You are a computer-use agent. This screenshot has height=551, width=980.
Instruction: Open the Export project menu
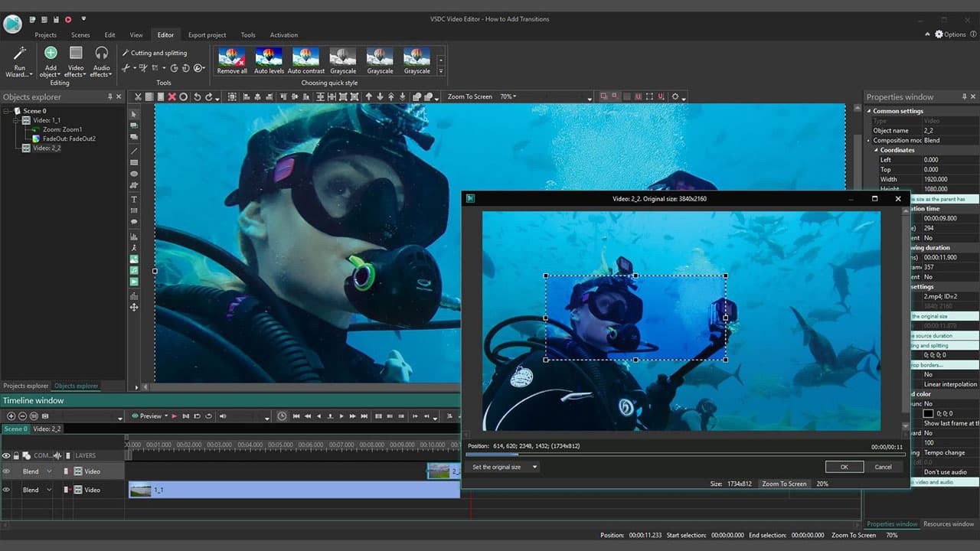click(x=207, y=34)
